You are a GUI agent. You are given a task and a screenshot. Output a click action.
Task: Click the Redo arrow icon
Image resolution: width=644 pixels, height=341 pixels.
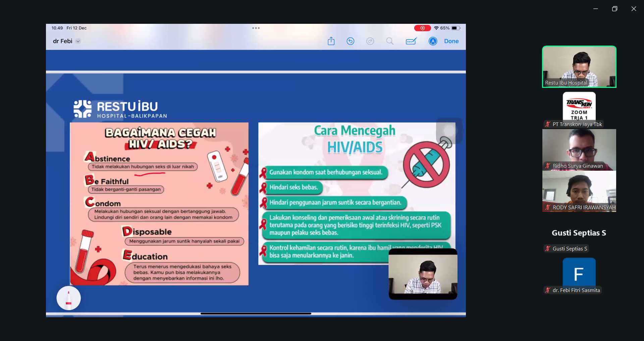[370, 41]
